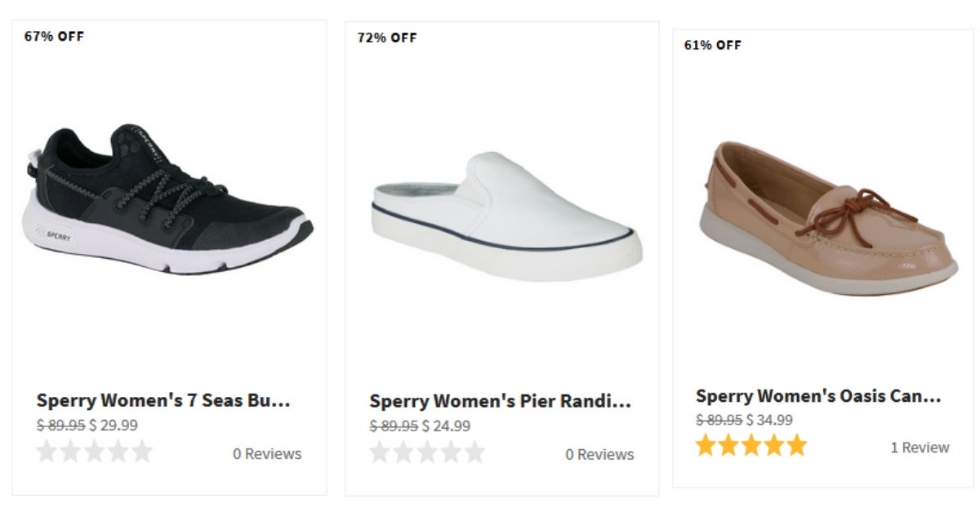Click third star of Pier Randi rating
The image size is (980, 517).
tap(427, 452)
